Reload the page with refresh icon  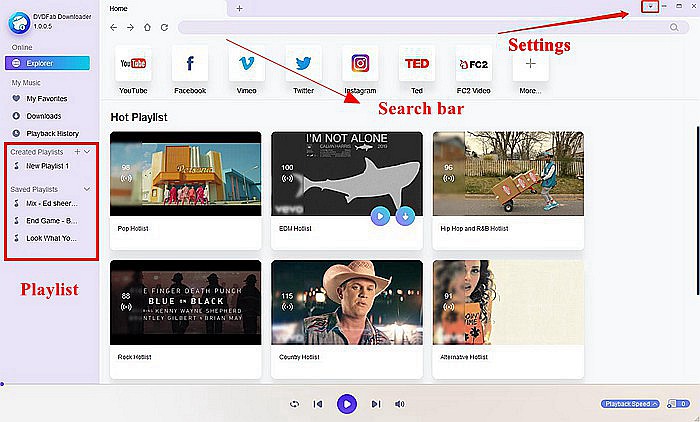point(164,28)
